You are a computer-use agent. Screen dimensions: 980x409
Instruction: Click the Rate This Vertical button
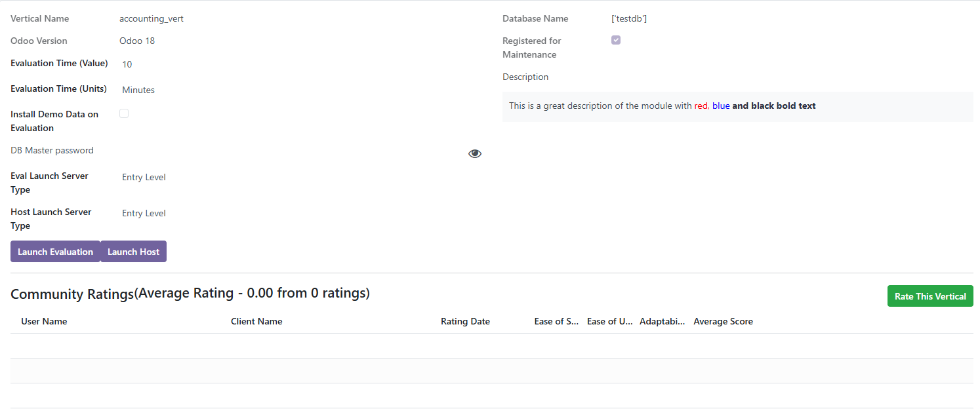pos(930,296)
